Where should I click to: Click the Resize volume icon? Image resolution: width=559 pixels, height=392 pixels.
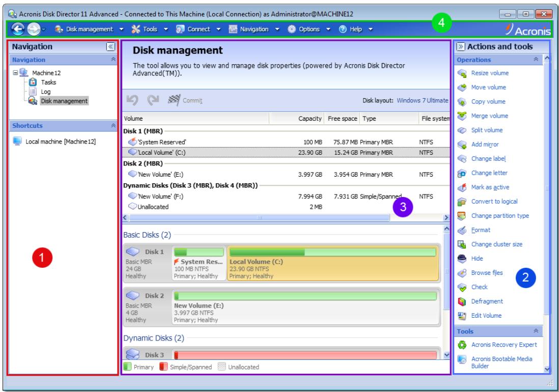click(x=462, y=73)
